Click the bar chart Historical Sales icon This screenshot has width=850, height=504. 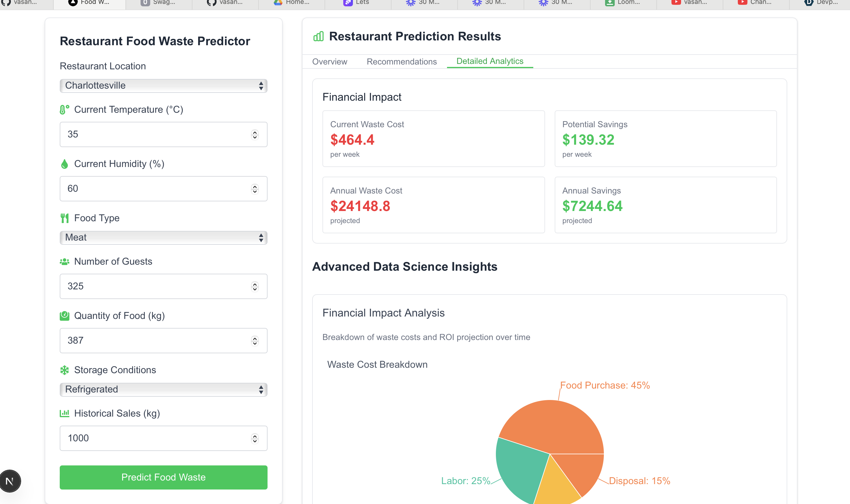pos(64,413)
